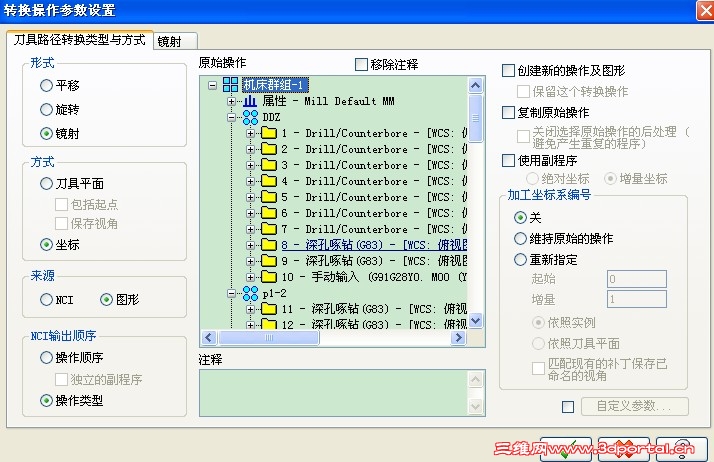Click the 机床群组-1 machine group icon
This screenshot has height=462, width=714.
[230, 85]
